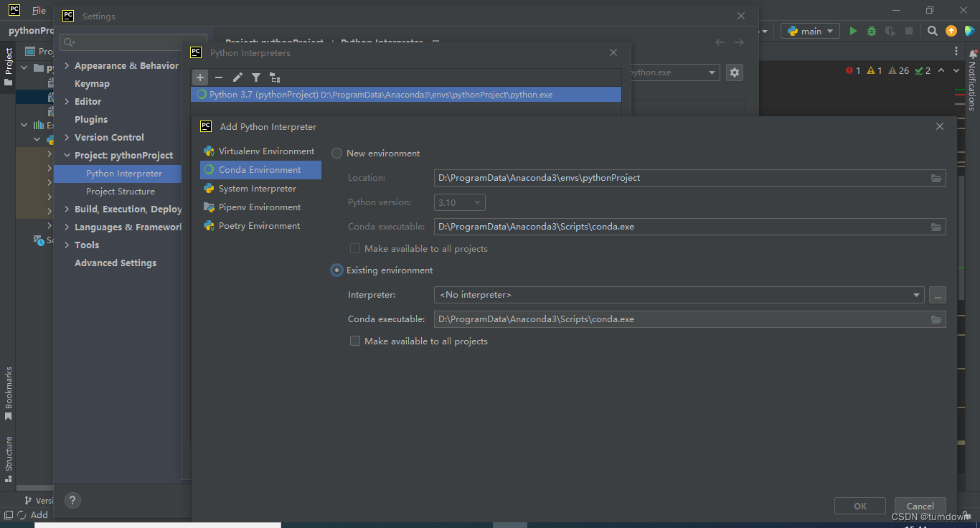Viewport: 980px width, 528px height.
Task: Open the Notifications bell tool window
Action: 973,80
